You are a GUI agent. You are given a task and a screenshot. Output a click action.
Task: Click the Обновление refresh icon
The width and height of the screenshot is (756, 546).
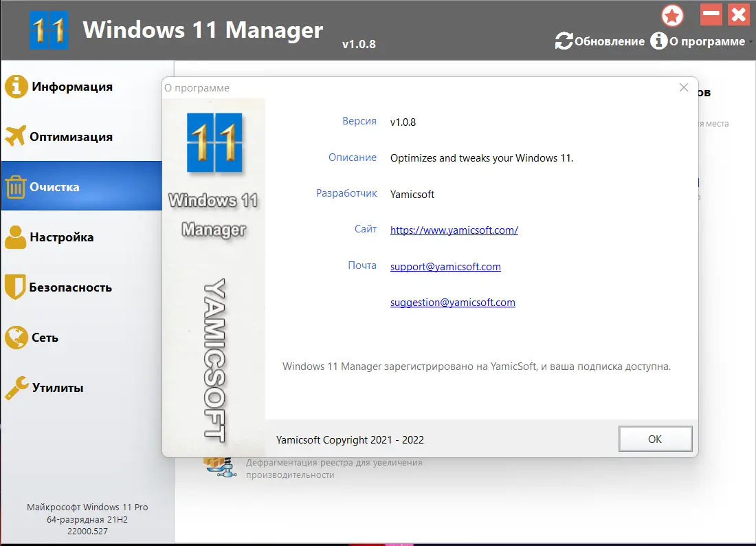point(563,41)
